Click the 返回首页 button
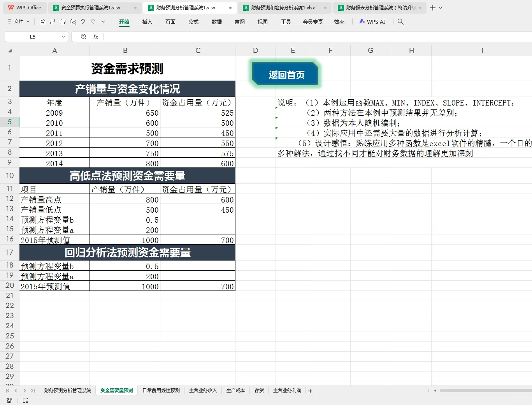 coord(286,74)
